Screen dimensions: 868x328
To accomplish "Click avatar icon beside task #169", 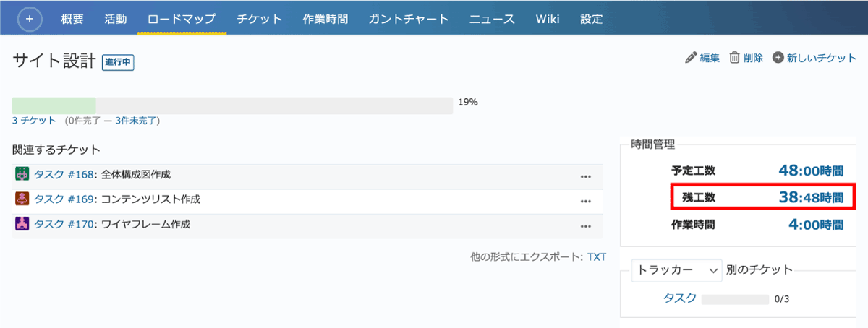I will tap(22, 199).
